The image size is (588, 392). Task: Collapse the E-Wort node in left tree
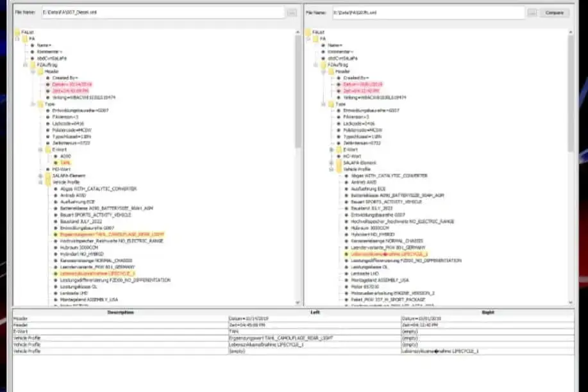tap(40, 149)
